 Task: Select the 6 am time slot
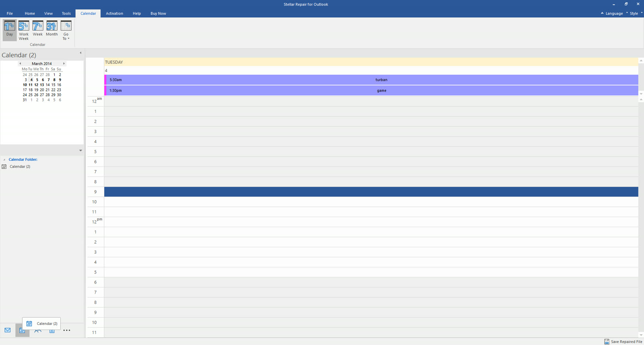pos(371,162)
